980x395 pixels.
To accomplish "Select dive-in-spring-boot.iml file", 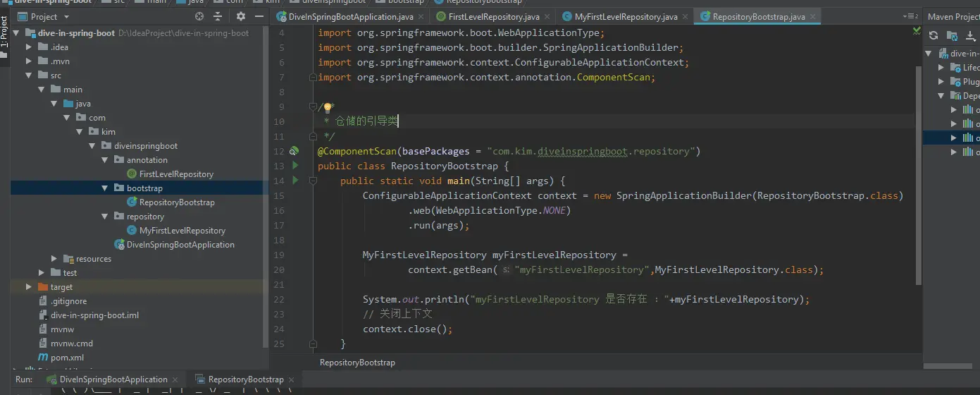I will click(x=88, y=315).
